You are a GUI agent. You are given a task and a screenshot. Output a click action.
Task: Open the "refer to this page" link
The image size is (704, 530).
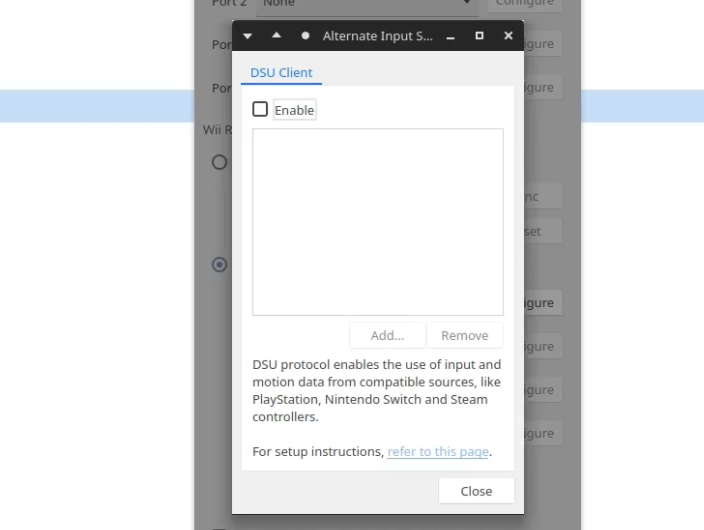(x=438, y=452)
